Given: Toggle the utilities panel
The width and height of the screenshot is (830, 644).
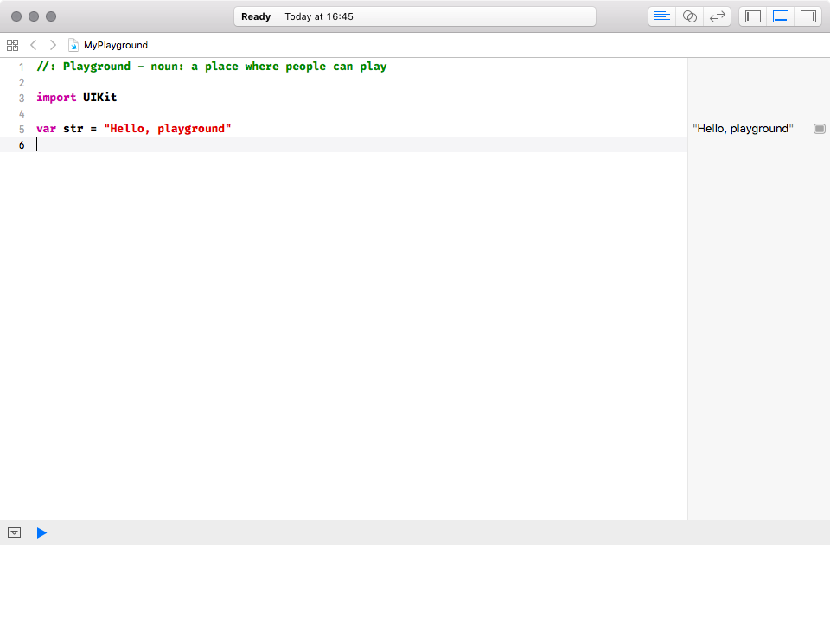Looking at the screenshot, I should (808, 16).
